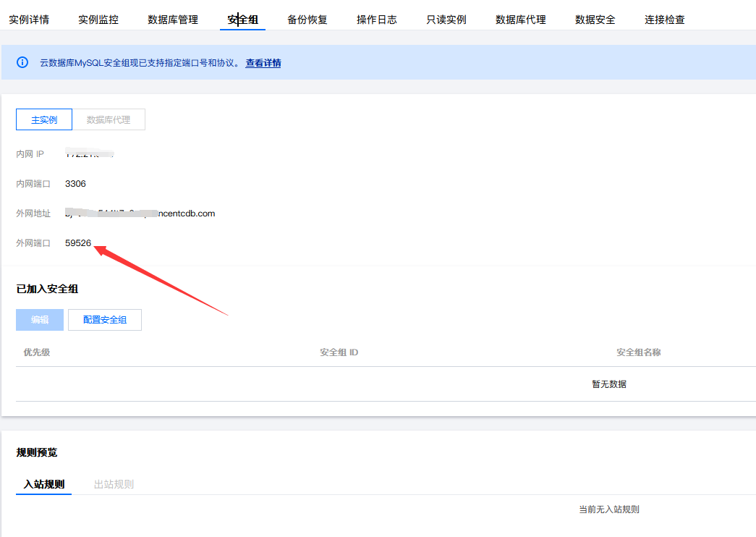Screen dimensions: 756x537
Task: Go to 数据安全 tab
Action: (595, 20)
